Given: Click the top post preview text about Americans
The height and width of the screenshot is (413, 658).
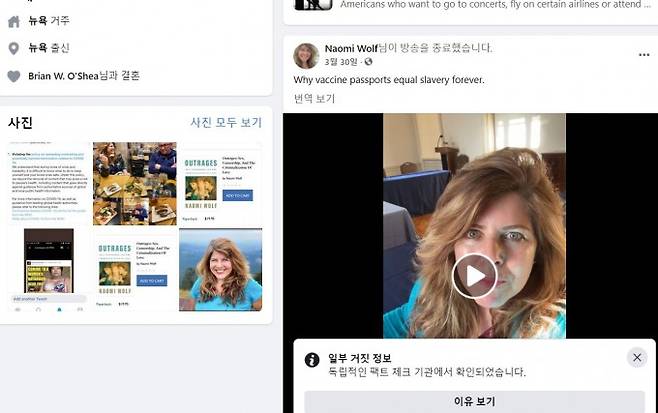Looking at the screenshot, I should (x=495, y=5).
